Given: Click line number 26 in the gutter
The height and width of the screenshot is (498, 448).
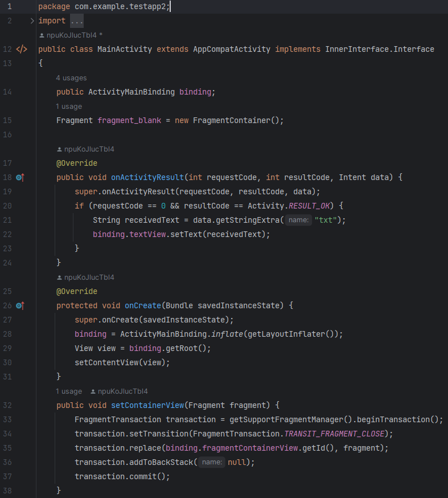Looking at the screenshot, I should 7,306.
